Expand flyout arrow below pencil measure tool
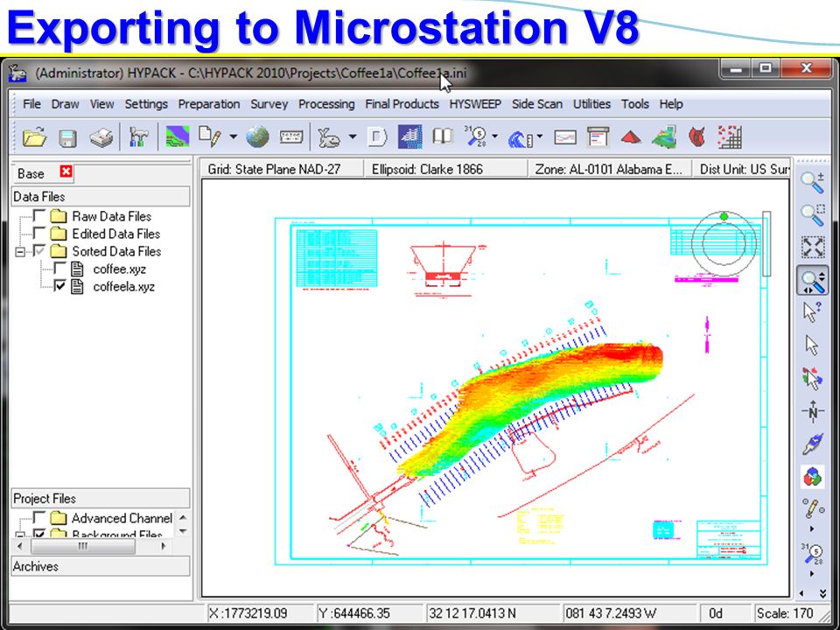The height and width of the screenshot is (630, 840). [x=812, y=529]
